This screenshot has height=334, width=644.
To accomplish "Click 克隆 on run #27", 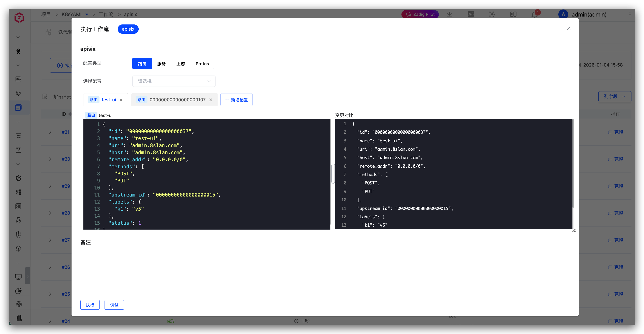I will pos(616,240).
